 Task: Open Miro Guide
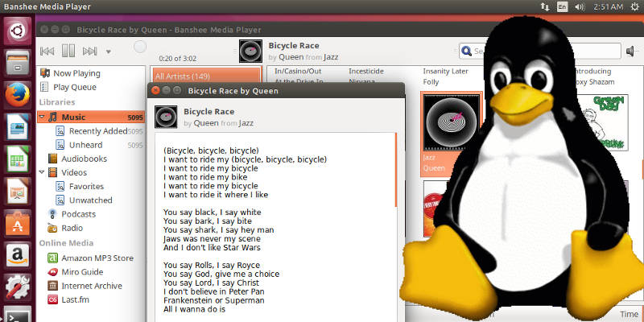click(x=75, y=272)
